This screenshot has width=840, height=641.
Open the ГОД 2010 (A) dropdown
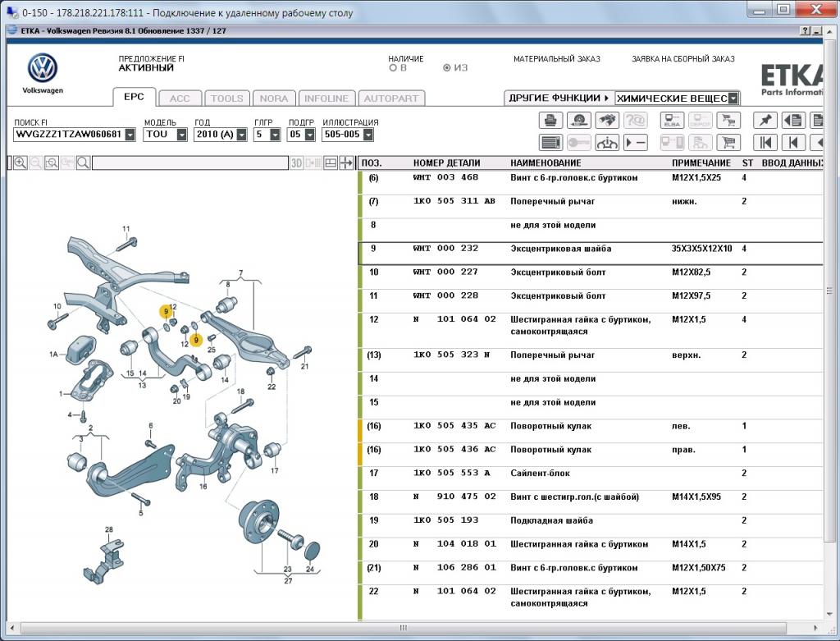tap(242, 135)
